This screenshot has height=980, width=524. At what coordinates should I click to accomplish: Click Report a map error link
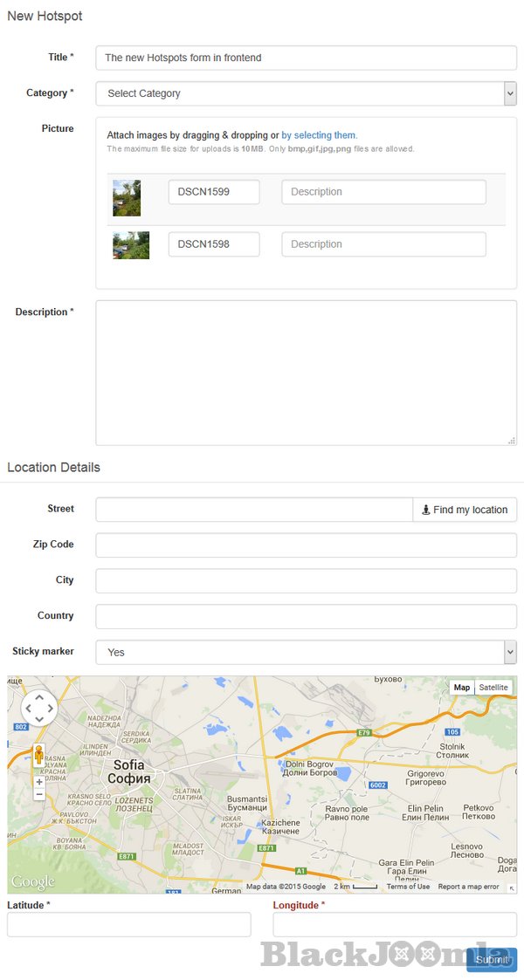pos(468,887)
